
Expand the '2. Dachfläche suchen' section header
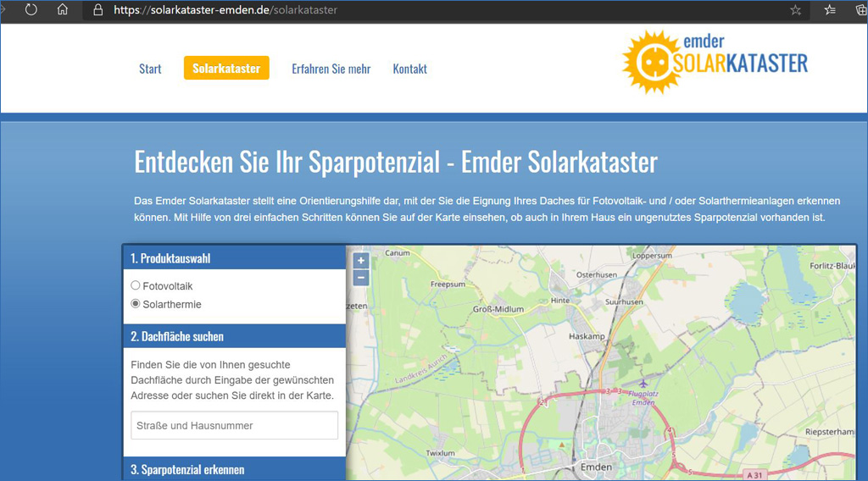(x=234, y=336)
